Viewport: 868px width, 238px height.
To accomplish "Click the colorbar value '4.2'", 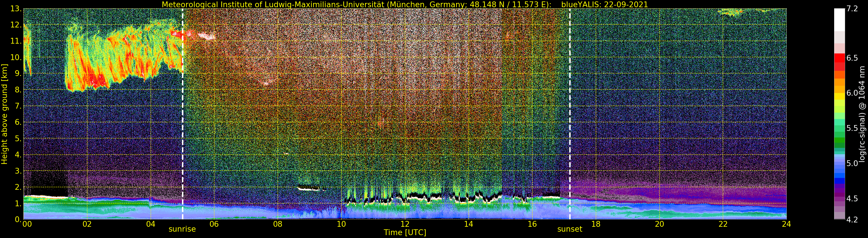I will coord(852,220).
